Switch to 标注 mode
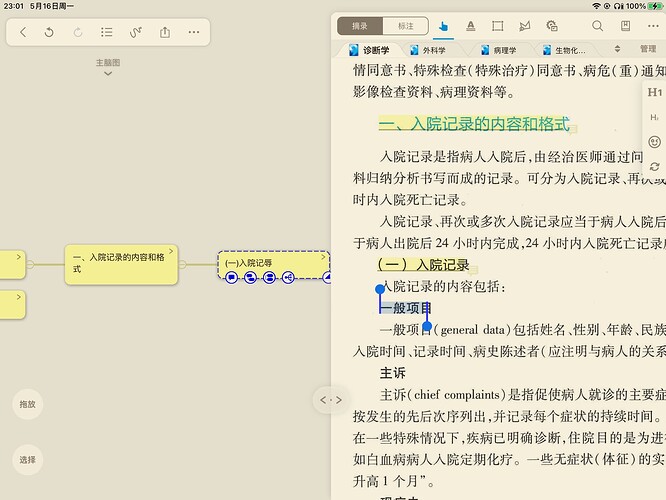Viewport: 666px width, 500px height. (406, 26)
